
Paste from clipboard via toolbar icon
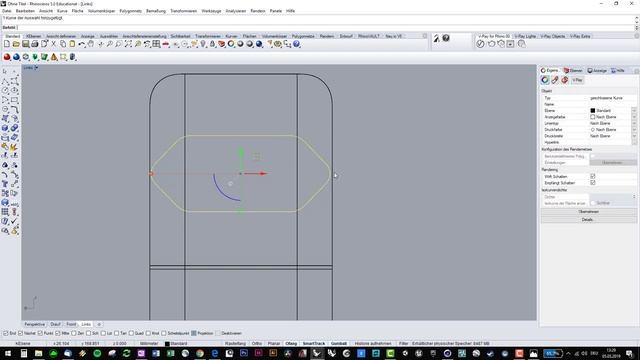click(72, 44)
